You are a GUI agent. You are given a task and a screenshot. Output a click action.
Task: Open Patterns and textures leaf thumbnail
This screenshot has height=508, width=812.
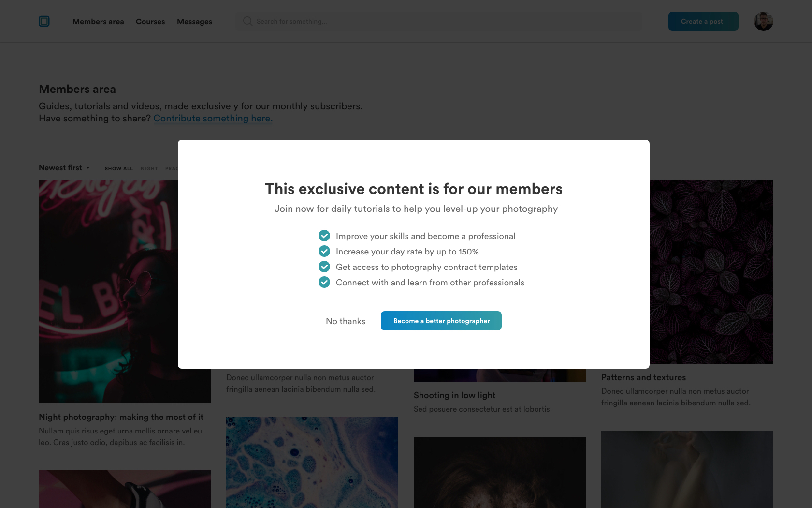[x=711, y=272]
